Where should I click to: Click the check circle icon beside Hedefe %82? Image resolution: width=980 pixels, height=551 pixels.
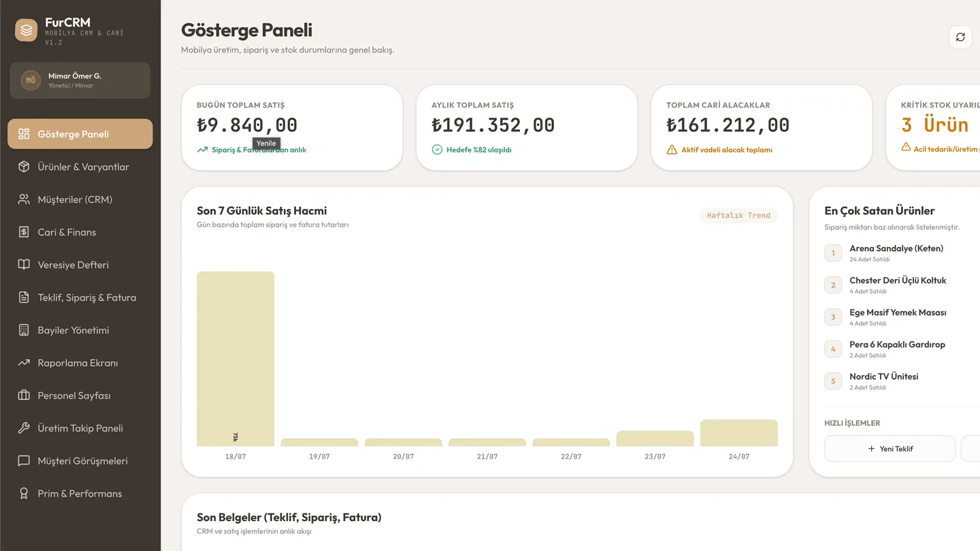[x=437, y=150]
